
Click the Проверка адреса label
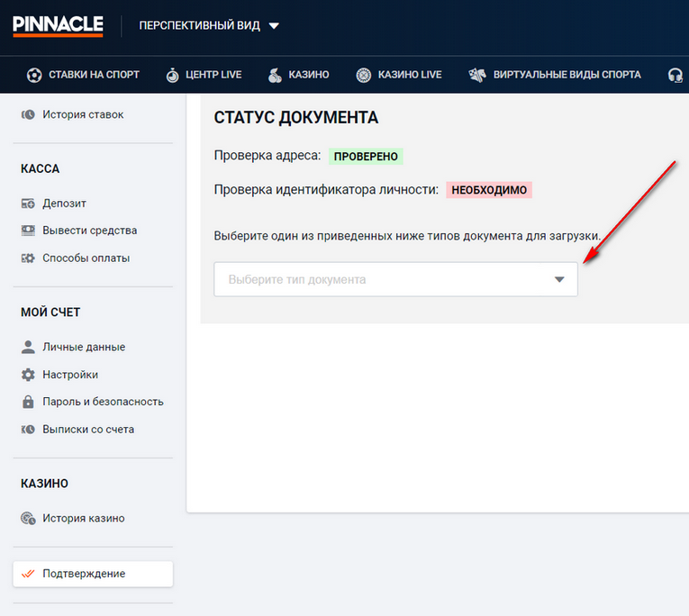267,156
